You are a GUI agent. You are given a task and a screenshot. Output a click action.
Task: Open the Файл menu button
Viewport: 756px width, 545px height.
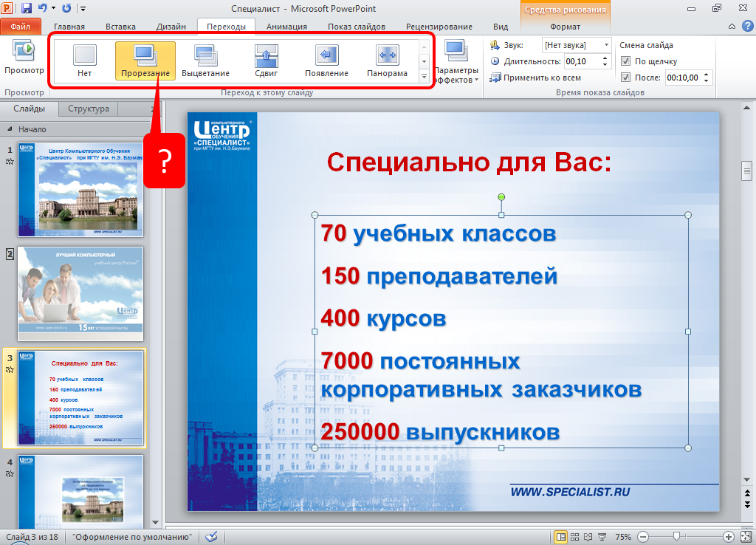[x=21, y=27]
